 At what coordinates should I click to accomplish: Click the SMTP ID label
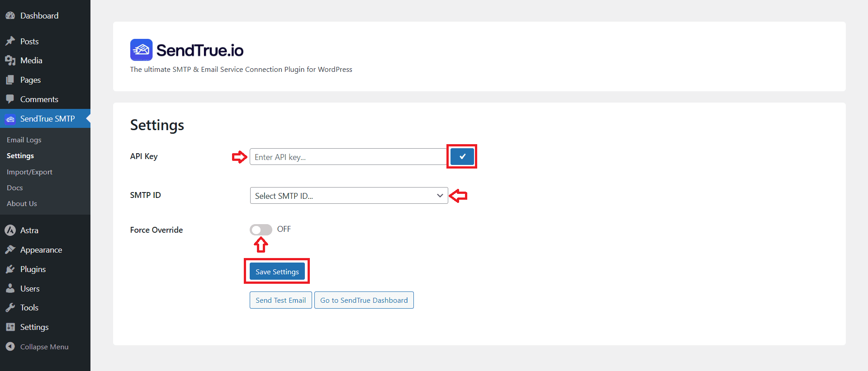coord(146,195)
